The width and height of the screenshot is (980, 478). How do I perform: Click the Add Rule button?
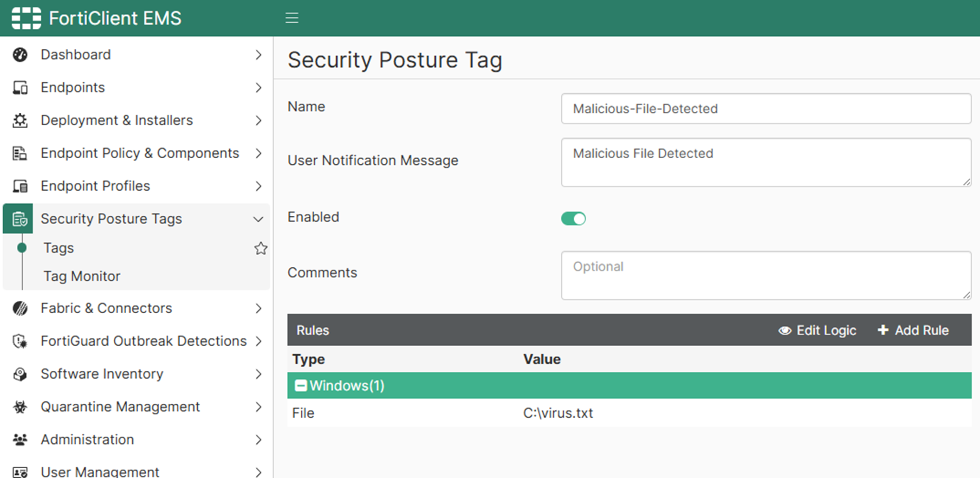[x=913, y=330]
